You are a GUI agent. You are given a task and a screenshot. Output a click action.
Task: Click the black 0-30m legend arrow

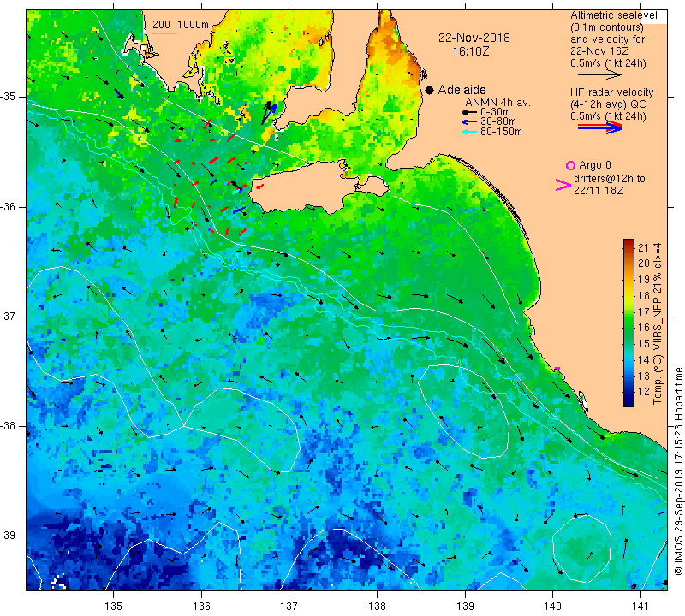click(x=469, y=113)
